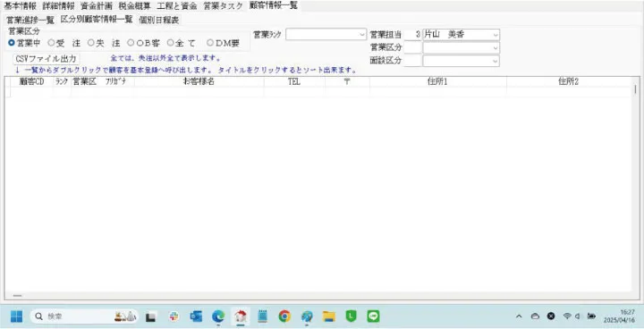Open the green LINE app icon
This screenshot has height=329, width=644.
pyautogui.click(x=373, y=316)
